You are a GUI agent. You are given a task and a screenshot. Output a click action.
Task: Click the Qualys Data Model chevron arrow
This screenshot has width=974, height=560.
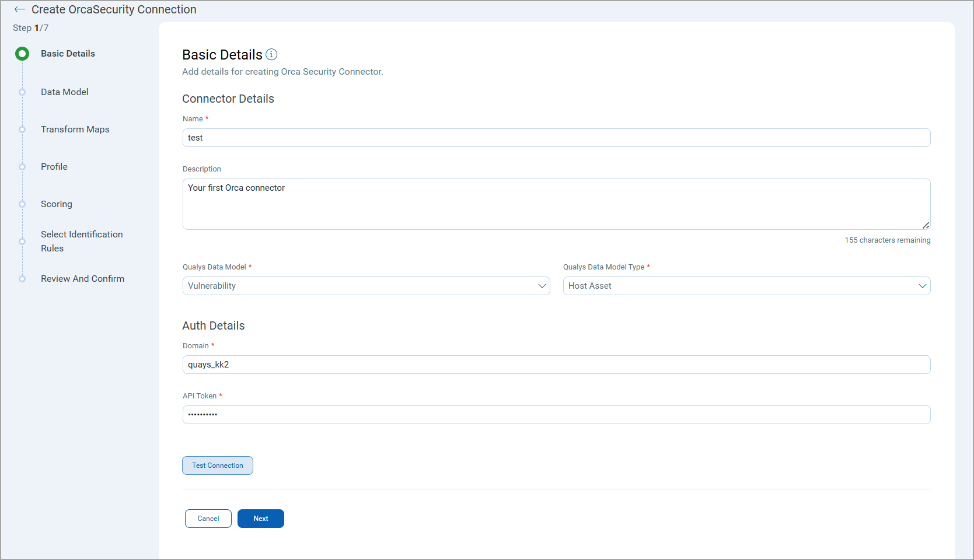(x=542, y=286)
